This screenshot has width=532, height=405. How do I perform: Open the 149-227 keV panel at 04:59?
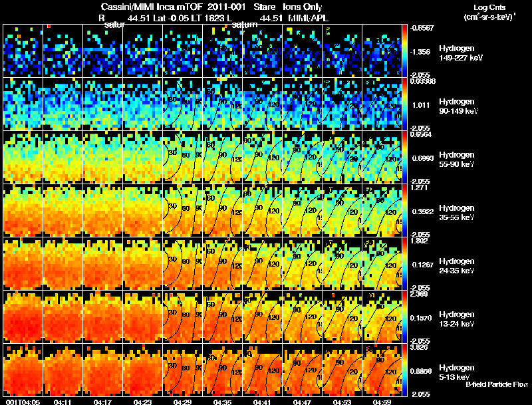tap(382, 51)
